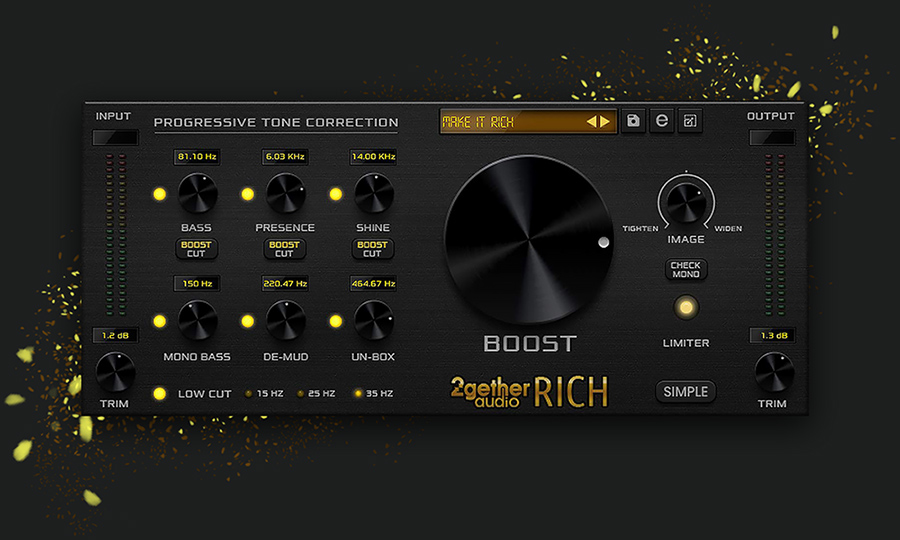The height and width of the screenshot is (540, 900).
Task: Toggle the Un-Box band LED
Action: [336, 321]
